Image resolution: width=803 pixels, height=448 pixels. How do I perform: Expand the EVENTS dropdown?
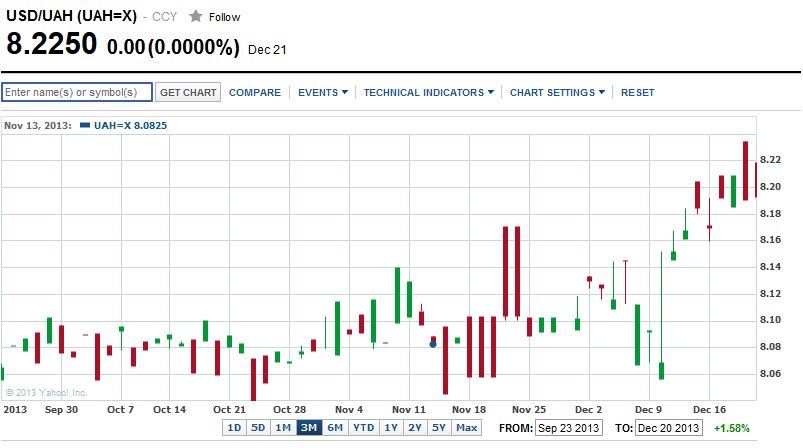coord(323,93)
